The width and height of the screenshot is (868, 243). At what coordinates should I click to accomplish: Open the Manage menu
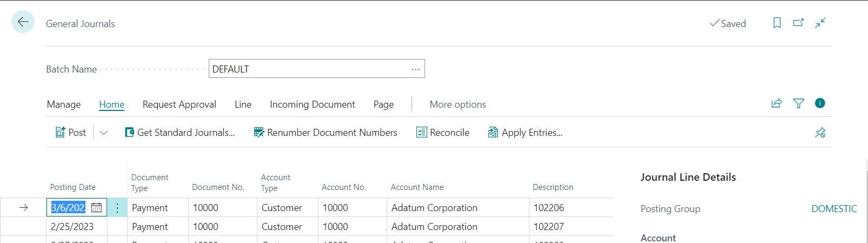pos(64,104)
